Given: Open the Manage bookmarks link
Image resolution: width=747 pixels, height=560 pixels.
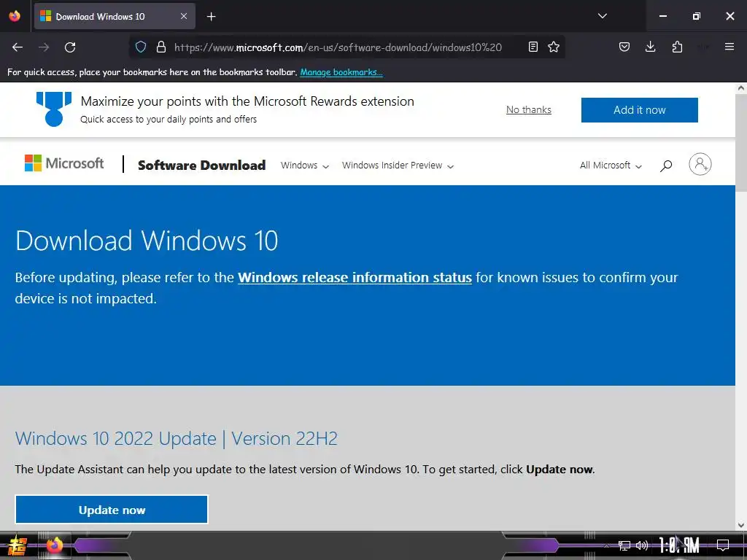Looking at the screenshot, I should (x=341, y=72).
